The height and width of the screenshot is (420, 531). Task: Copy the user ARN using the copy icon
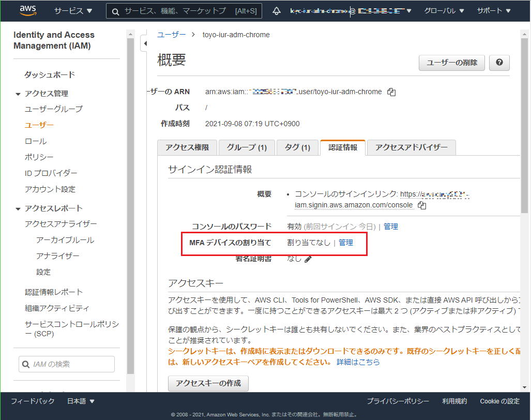coord(391,92)
